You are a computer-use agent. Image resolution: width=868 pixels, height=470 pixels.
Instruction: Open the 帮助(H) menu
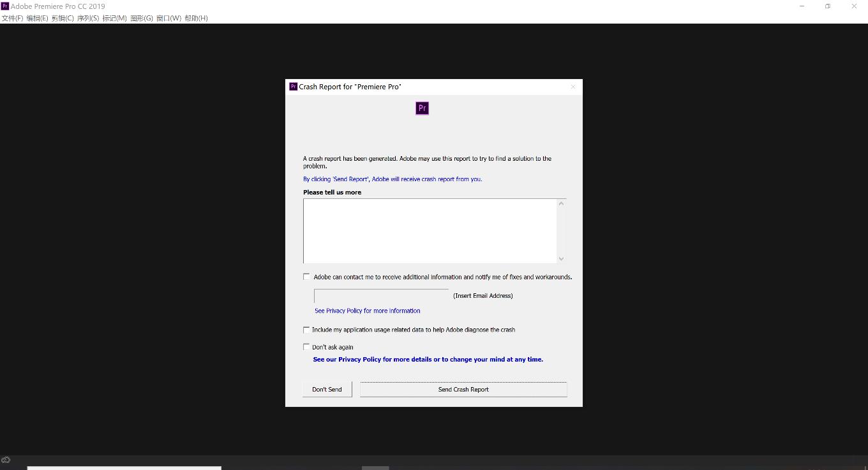(196, 18)
